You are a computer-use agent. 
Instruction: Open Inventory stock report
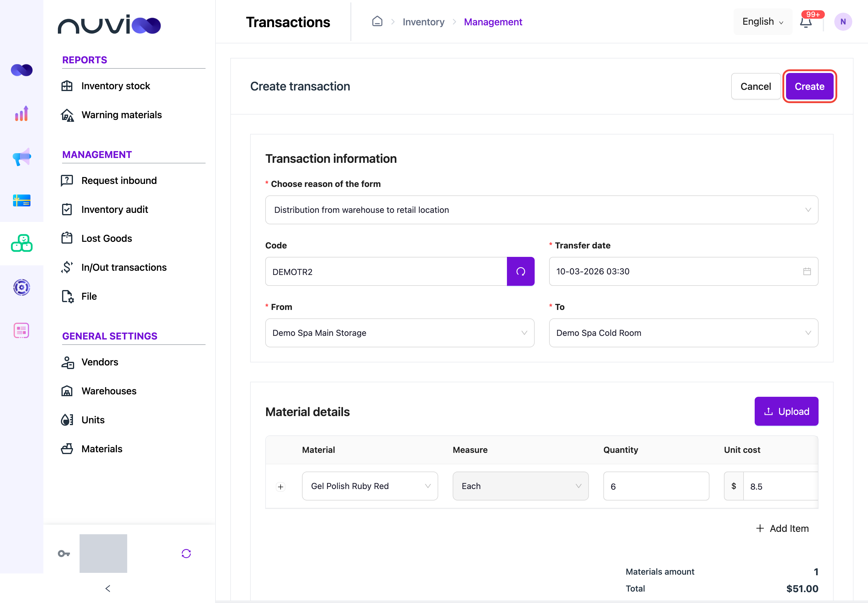click(115, 86)
